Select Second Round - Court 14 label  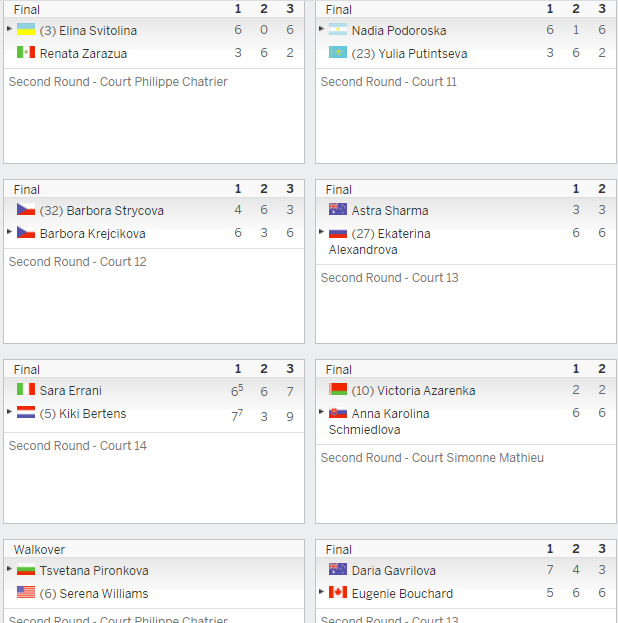78,446
